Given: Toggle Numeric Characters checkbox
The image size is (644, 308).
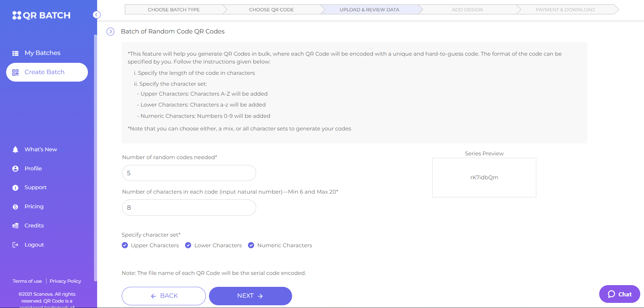Looking at the screenshot, I should 251,245.
